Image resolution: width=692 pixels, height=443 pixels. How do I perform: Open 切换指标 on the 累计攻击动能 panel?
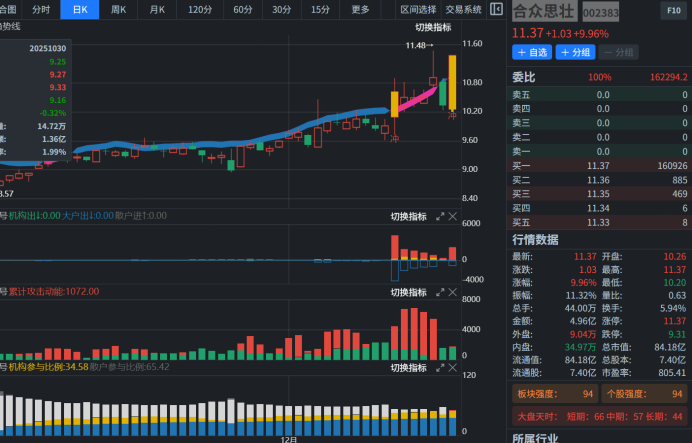[x=408, y=292]
